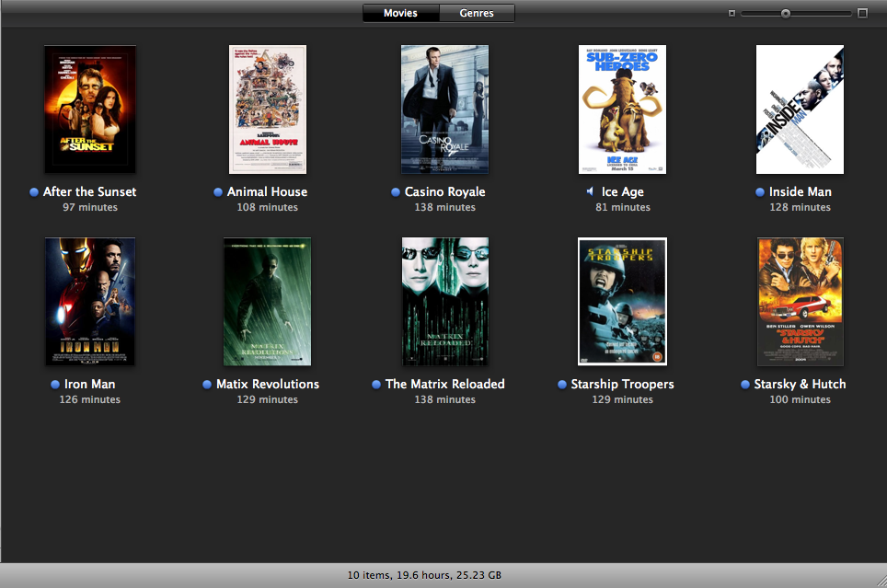This screenshot has width=887, height=588.
Task: Select the Casino Royale poster
Action: click(444, 110)
